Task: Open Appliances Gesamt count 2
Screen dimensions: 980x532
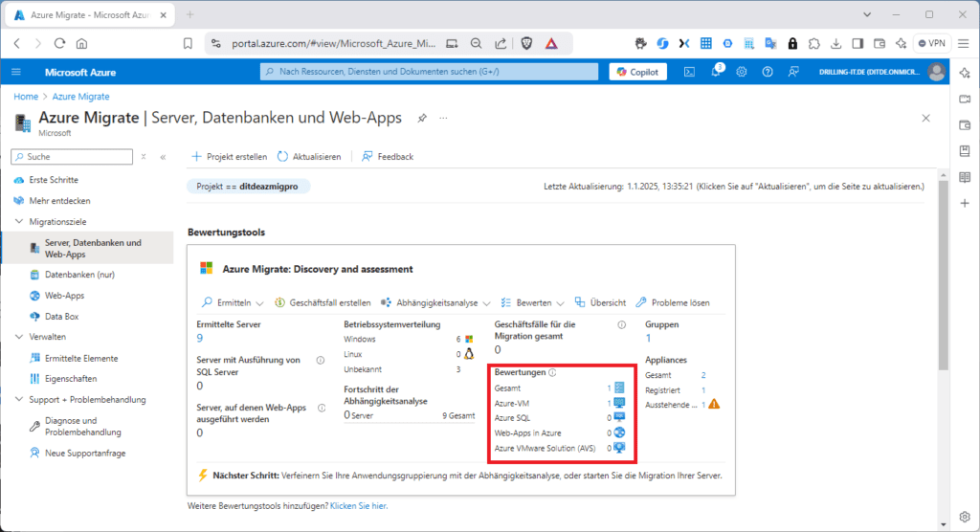Action: pos(703,375)
